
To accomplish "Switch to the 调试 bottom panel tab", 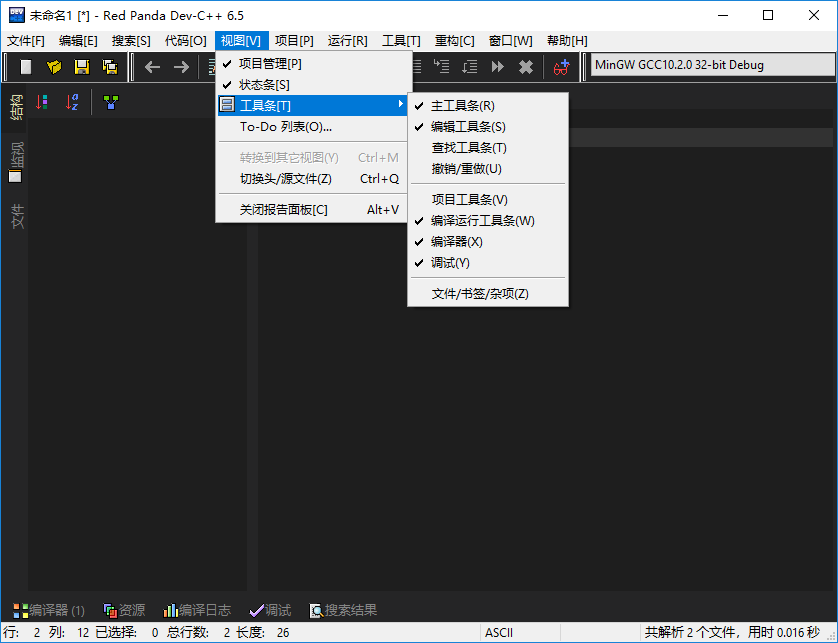I will (270, 610).
